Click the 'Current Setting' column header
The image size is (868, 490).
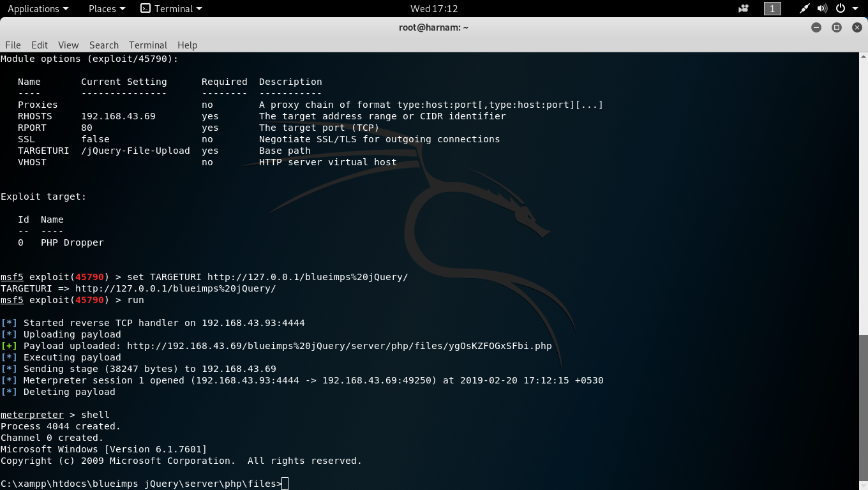coord(124,82)
